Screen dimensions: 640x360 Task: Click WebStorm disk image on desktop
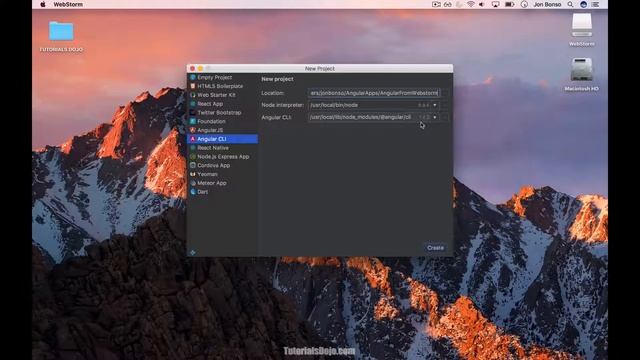coord(582,30)
